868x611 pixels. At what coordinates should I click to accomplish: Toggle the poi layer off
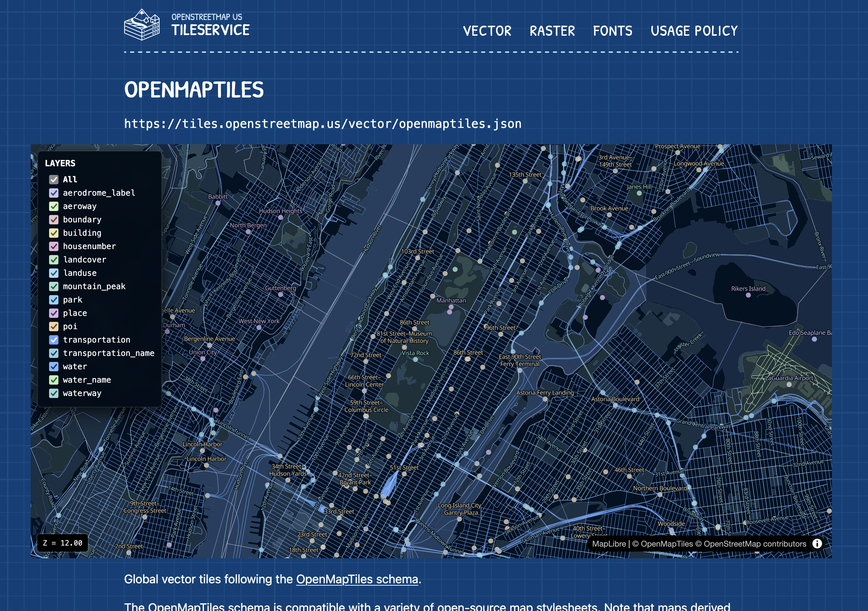54,326
